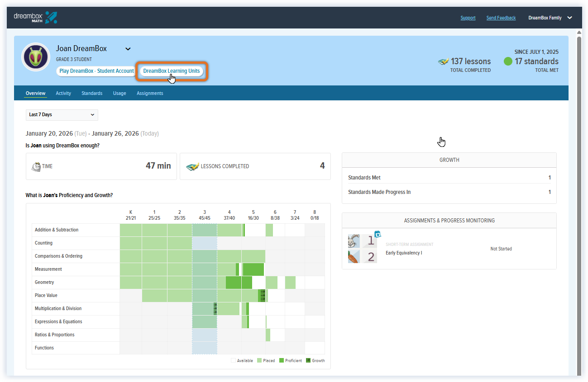The height and width of the screenshot is (382, 588).
Task: Switch to the Standards tab
Action: [92, 93]
